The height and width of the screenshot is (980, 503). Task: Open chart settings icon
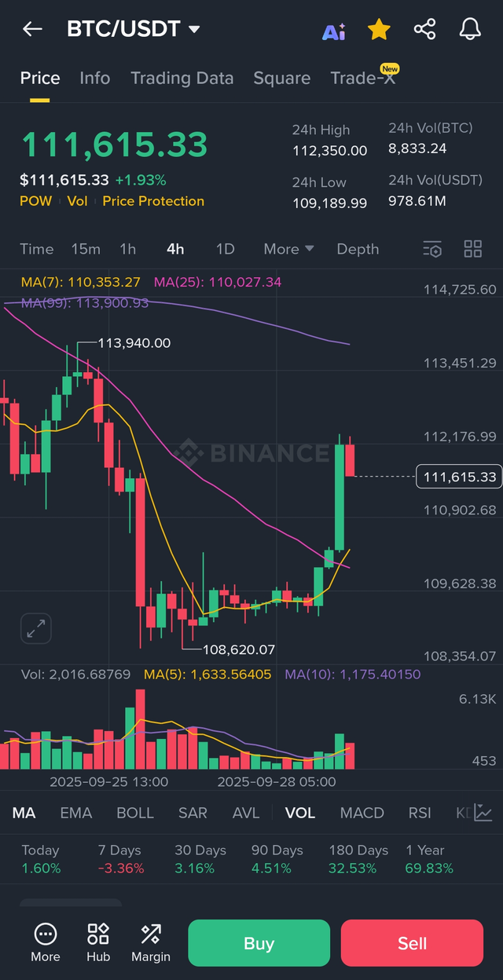(432, 250)
